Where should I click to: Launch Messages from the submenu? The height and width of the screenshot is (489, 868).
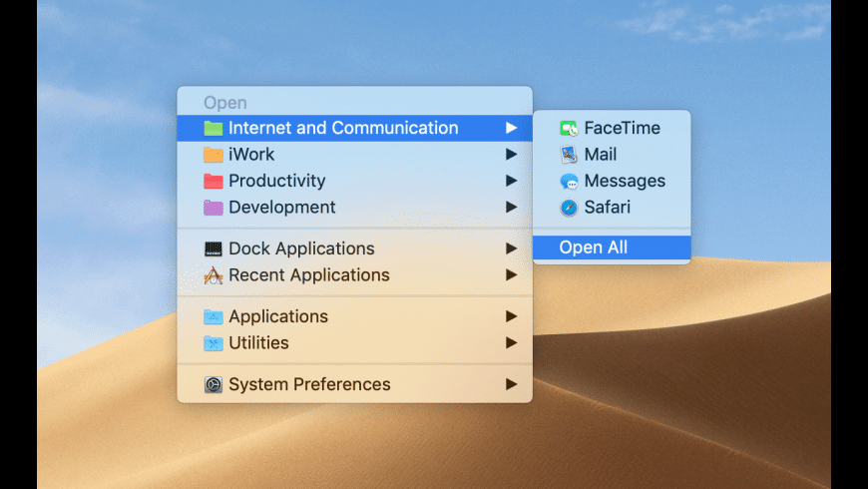612,181
